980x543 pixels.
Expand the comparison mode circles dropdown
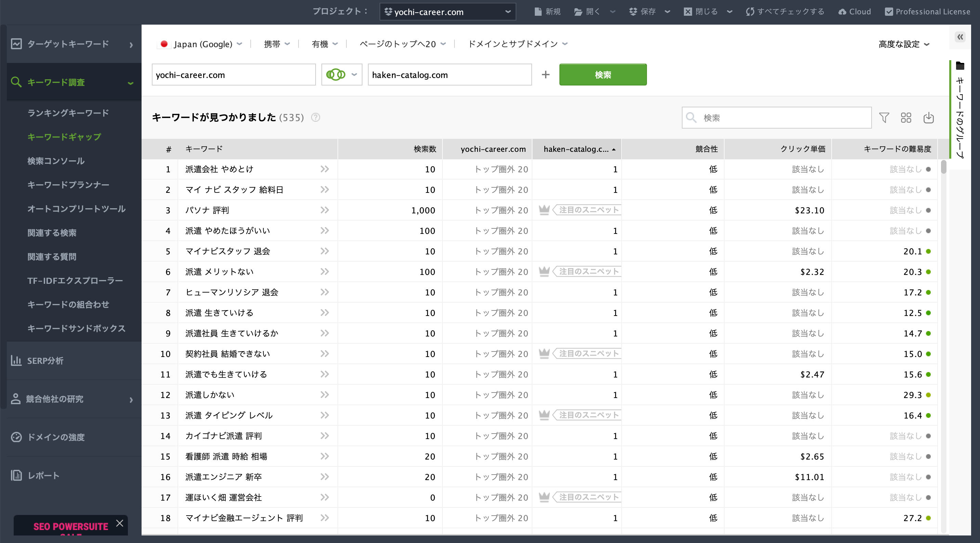pyautogui.click(x=341, y=75)
